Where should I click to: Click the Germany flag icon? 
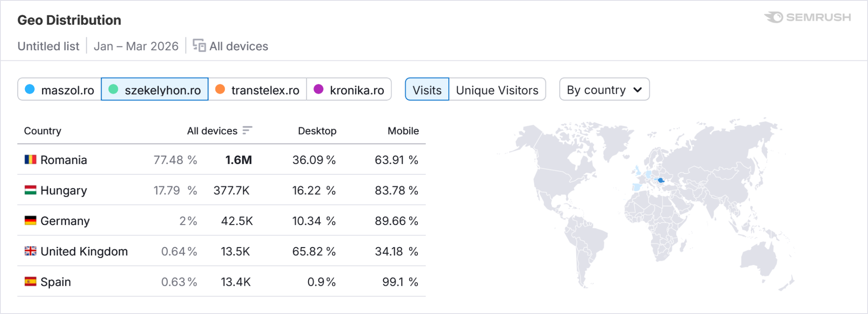(x=30, y=221)
